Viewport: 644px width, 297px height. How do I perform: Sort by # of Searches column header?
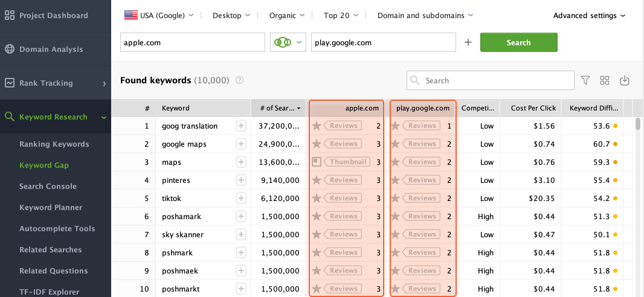pos(280,108)
